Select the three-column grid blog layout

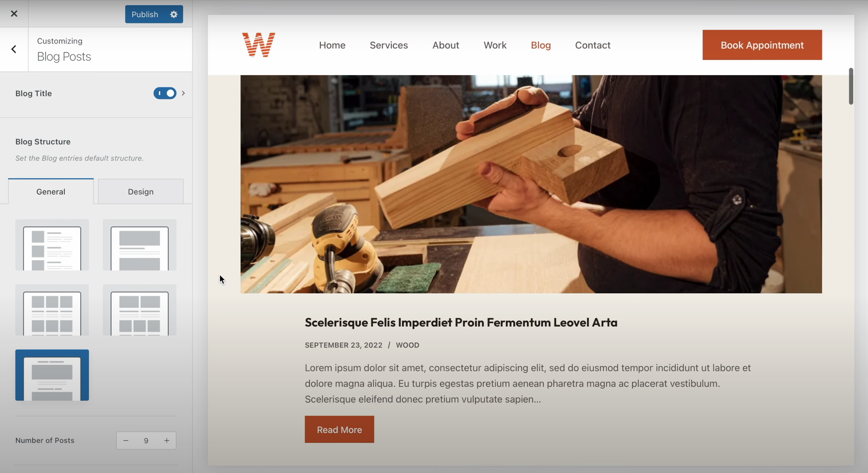pyautogui.click(x=52, y=310)
